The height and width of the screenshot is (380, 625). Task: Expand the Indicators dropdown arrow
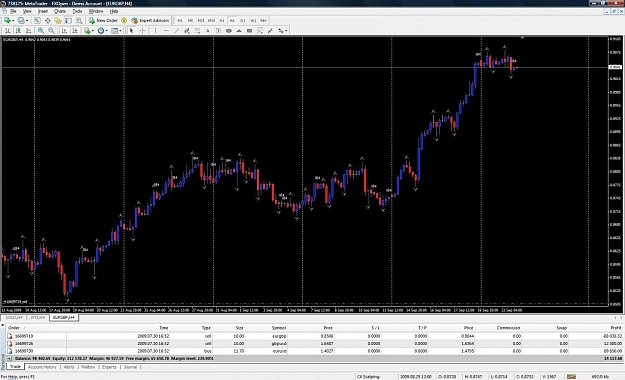pos(93,31)
